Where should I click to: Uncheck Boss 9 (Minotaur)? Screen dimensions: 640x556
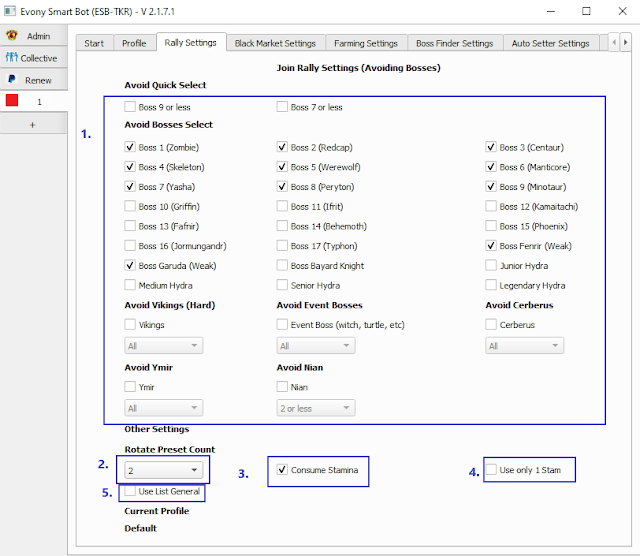[491, 187]
